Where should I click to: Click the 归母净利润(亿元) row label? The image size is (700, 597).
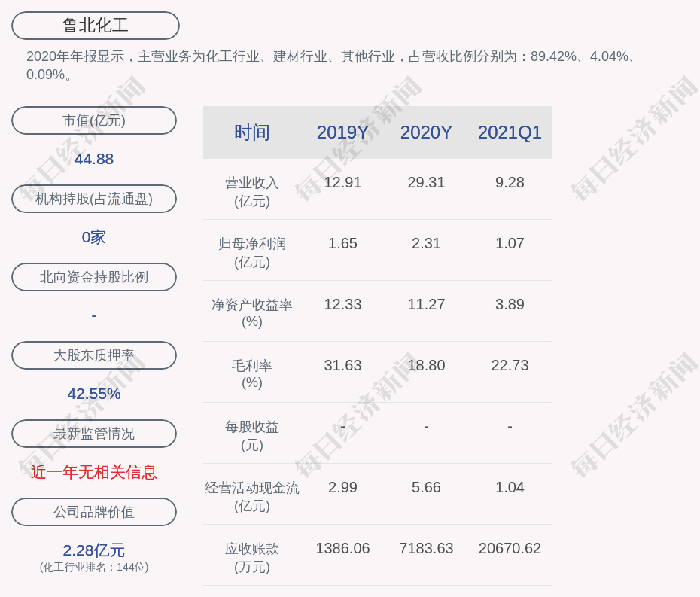pyautogui.click(x=252, y=253)
